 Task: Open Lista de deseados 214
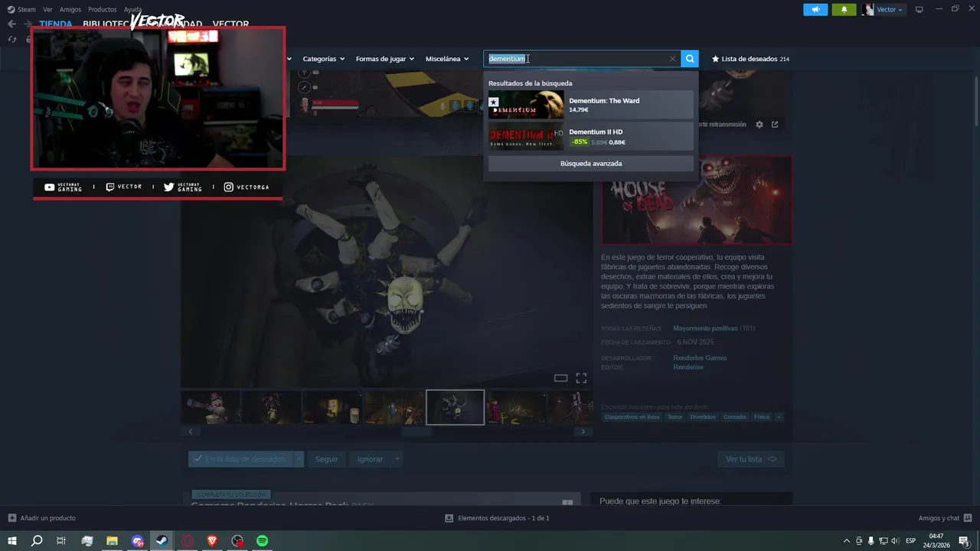(x=750, y=59)
